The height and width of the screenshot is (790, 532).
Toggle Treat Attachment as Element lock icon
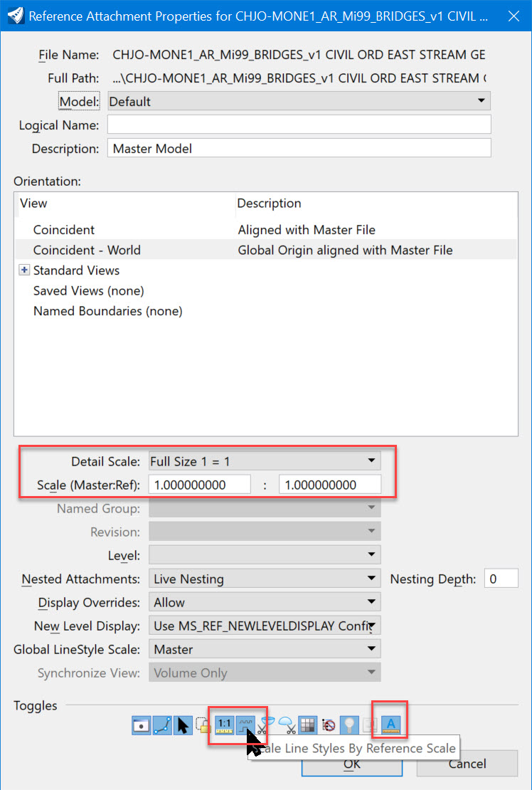pos(203,725)
